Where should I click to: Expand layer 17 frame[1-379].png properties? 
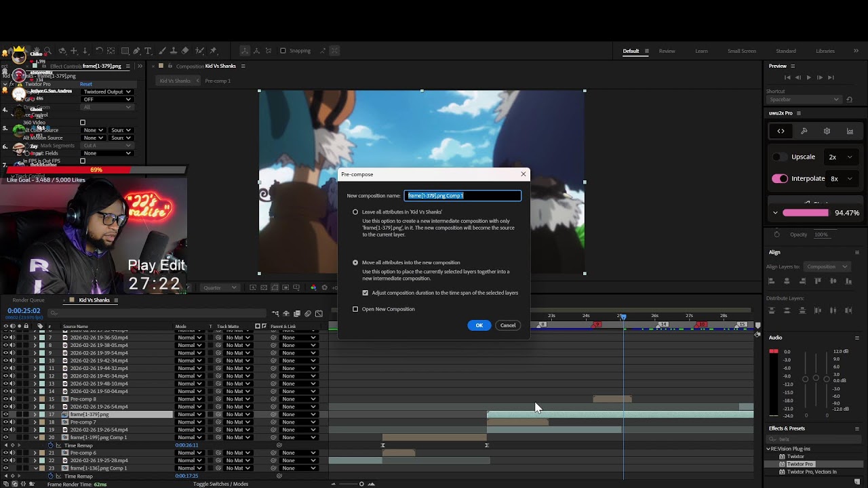pyautogui.click(x=35, y=414)
